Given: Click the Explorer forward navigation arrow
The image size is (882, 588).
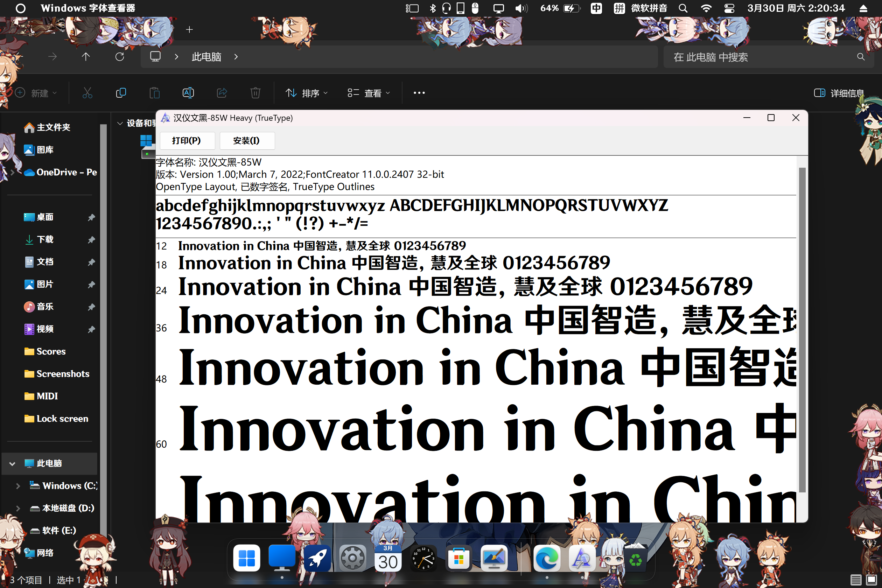Looking at the screenshot, I should [x=52, y=57].
